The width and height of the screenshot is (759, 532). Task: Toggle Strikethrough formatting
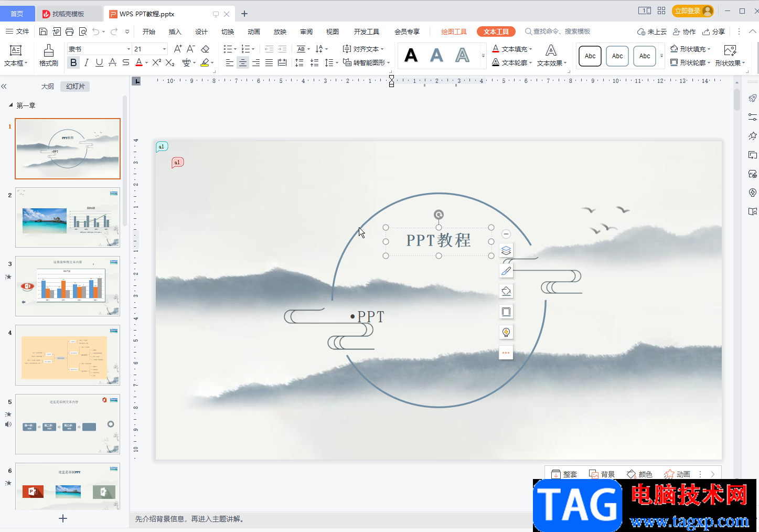pyautogui.click(x=112, y=62)
